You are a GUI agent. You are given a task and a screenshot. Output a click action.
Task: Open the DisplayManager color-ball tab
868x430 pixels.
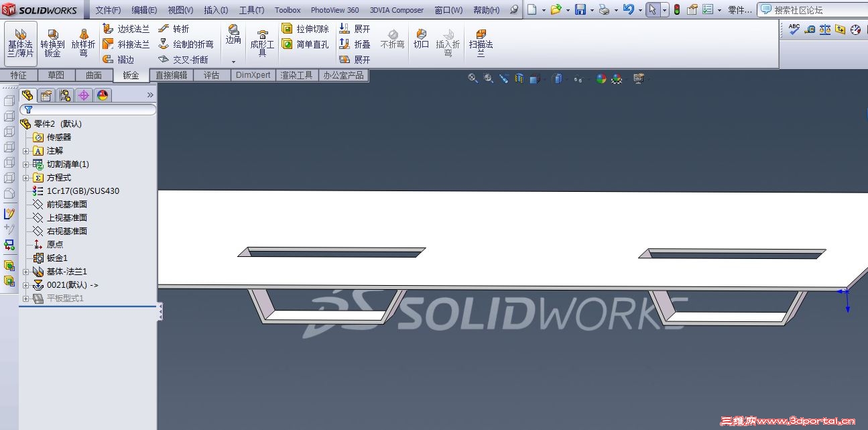tap(102, 95)
